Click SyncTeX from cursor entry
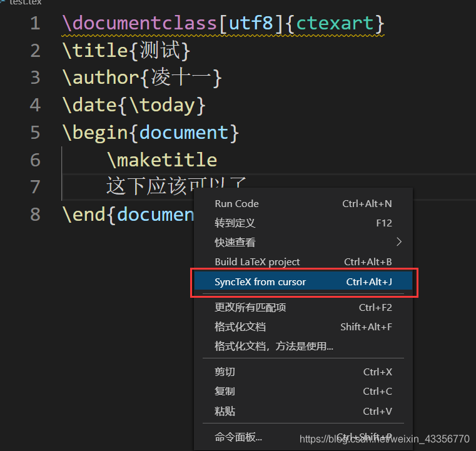 [260, 281]
